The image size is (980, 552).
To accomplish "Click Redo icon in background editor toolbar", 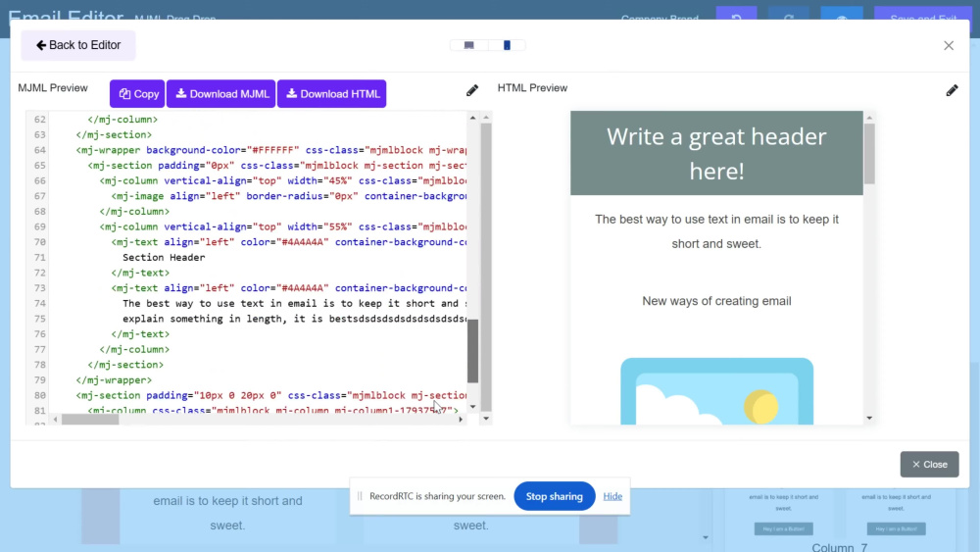I will 789,18.
